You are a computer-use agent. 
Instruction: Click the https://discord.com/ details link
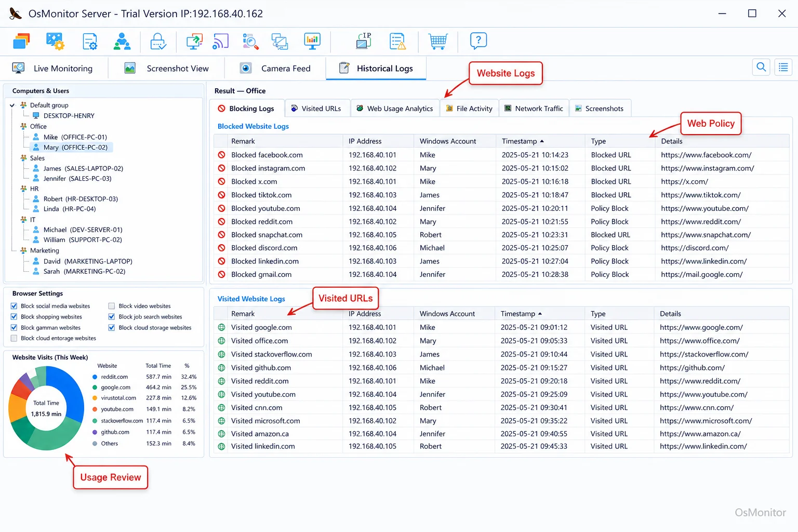click(695, 248)
